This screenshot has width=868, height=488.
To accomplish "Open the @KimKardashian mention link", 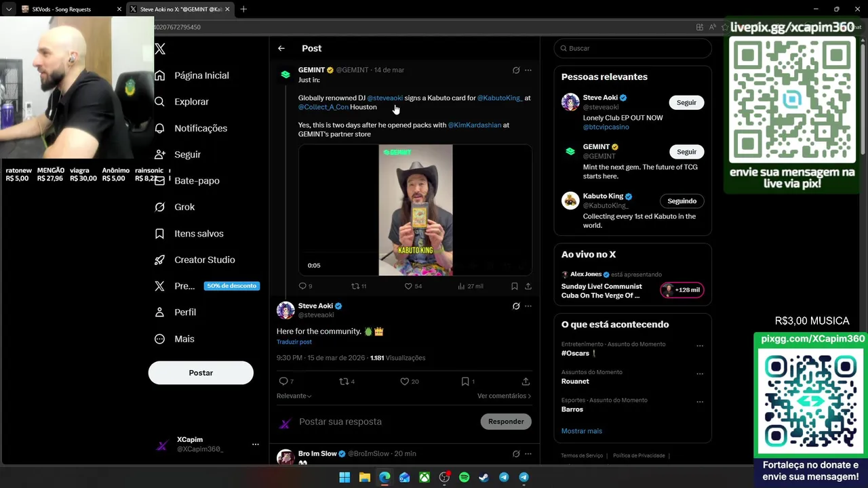I will tap(475, 125).
